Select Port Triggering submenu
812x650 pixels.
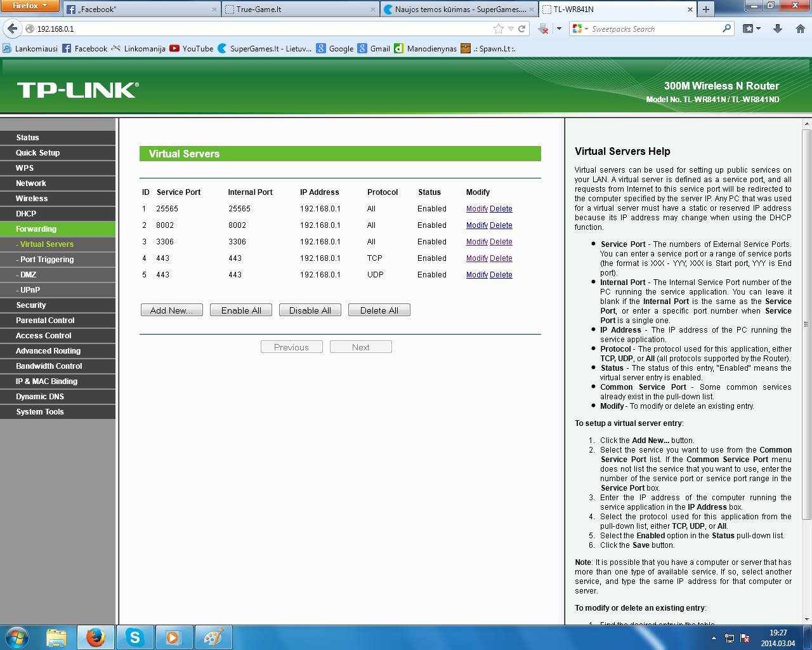pyautogui.click(x=58, y=259)
